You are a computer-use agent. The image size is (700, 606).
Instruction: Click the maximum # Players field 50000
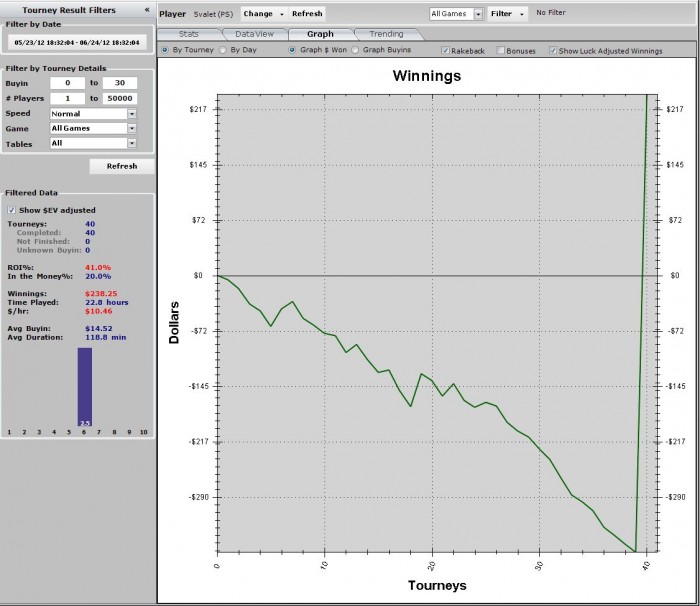120,98
